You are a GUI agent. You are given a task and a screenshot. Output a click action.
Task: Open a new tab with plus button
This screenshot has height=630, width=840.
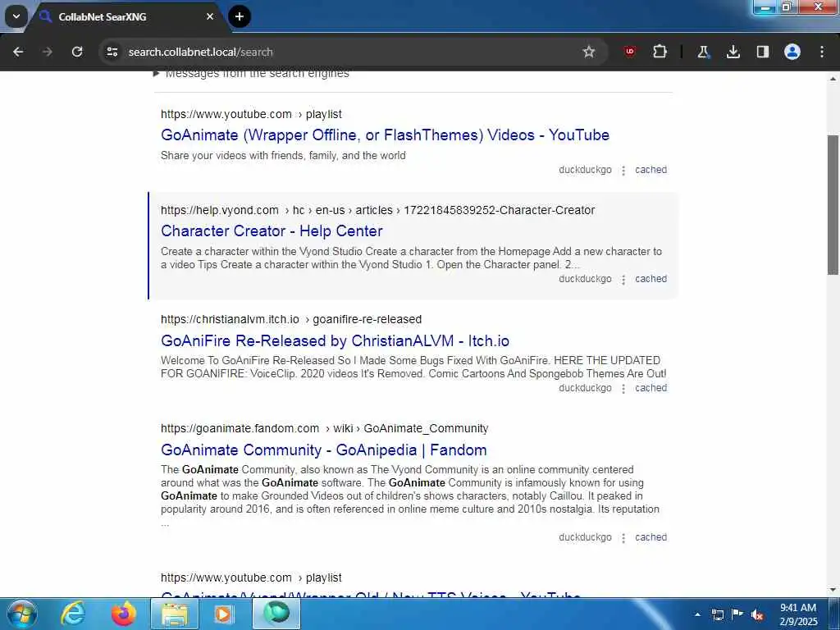pyautogui.click(x=240, y=16)
